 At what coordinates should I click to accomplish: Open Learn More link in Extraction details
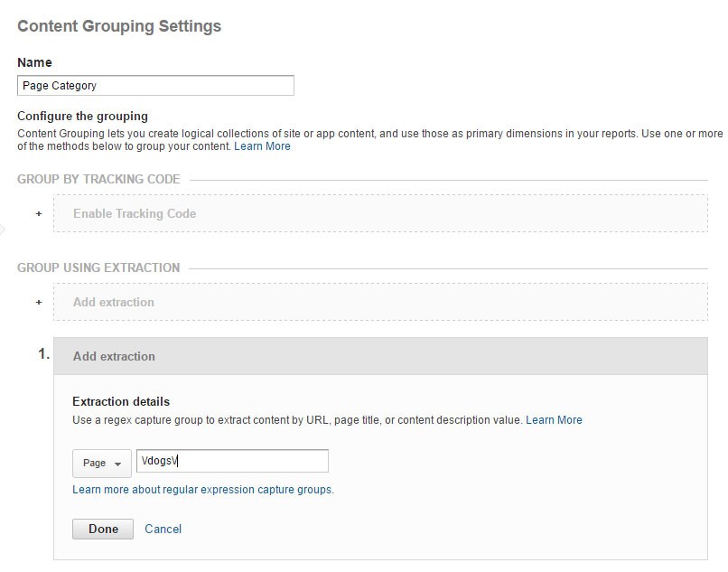(554, 420)
